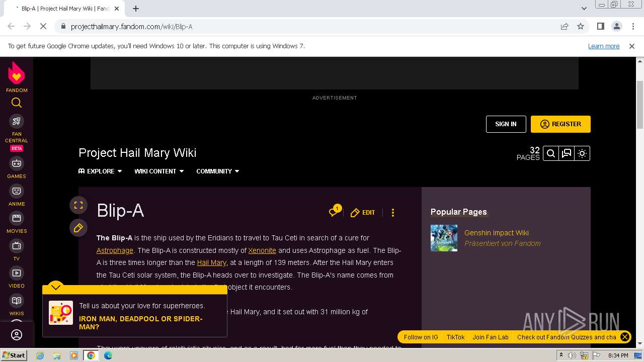Click the page vertical scrollbar
644x362 pixels.
pos(640,105)
